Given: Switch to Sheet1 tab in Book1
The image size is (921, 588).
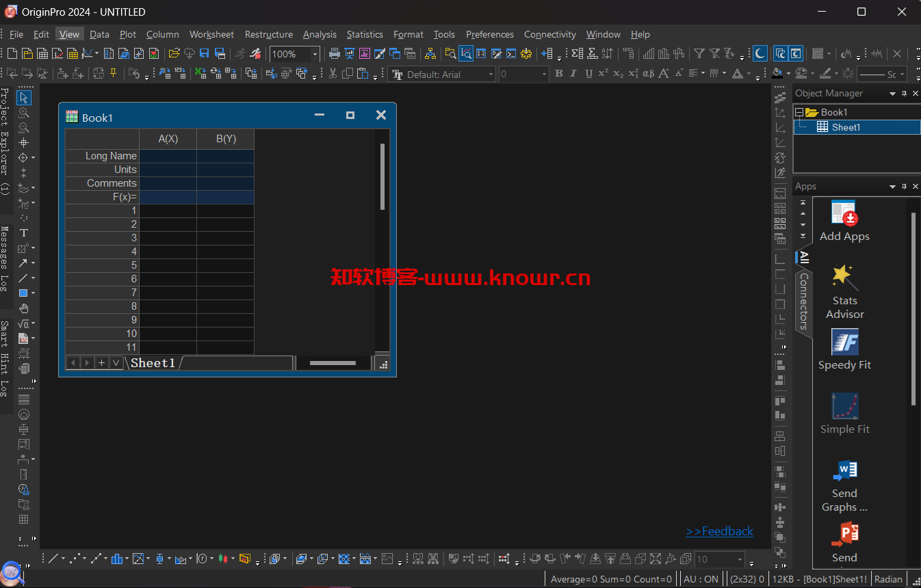Looking at the screenshot, I should click(x=153, y=363).
